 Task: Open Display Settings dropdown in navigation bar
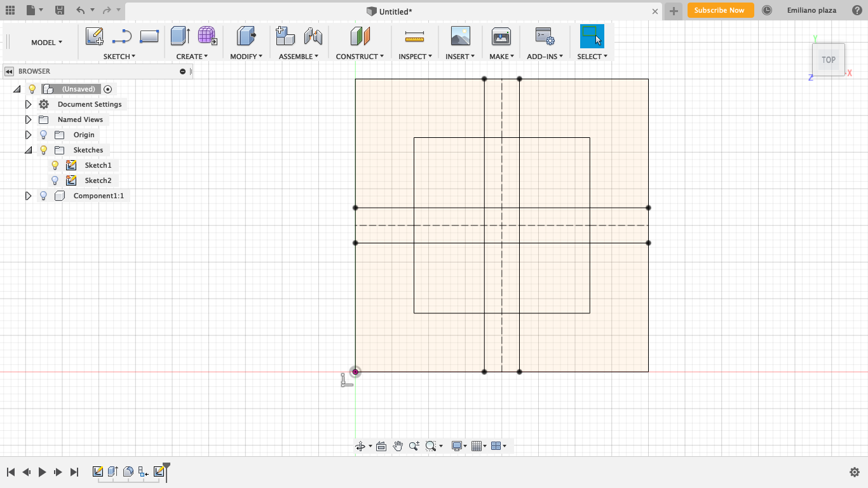pyautogui.click(x=459, y=446)
